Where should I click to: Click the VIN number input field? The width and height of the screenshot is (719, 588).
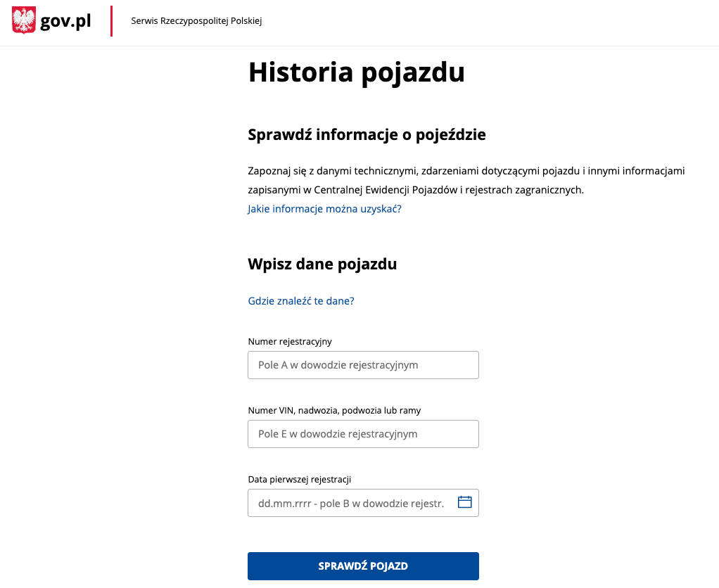click(x=363, y=434)
